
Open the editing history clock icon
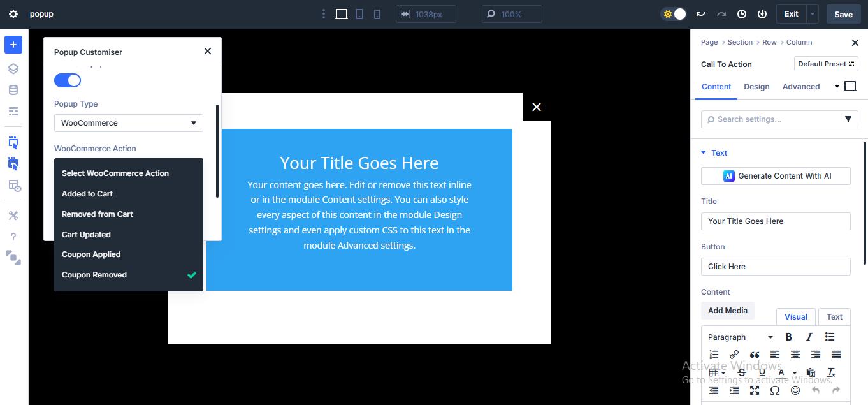[x=742, y=14]
